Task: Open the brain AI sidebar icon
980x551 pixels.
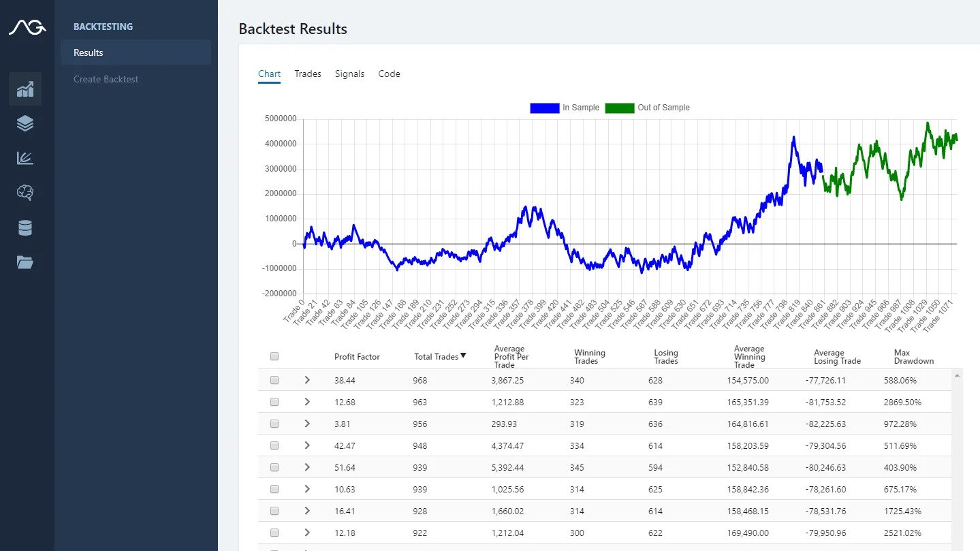Action: [x=25, y=193]
